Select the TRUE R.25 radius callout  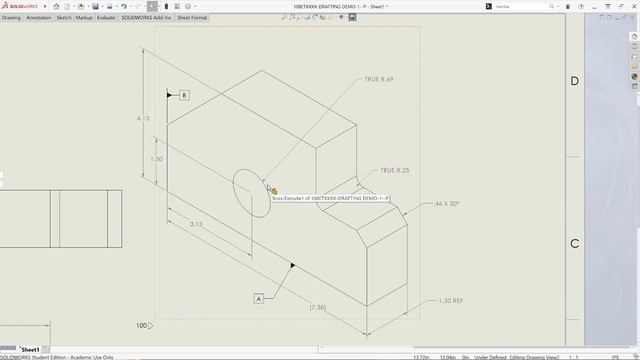(x=395, y=170)
